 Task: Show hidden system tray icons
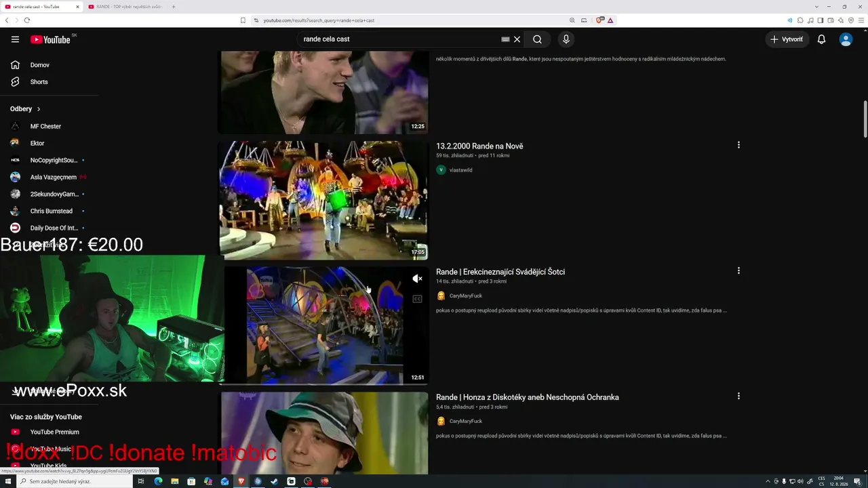click(x=768, y=481)
